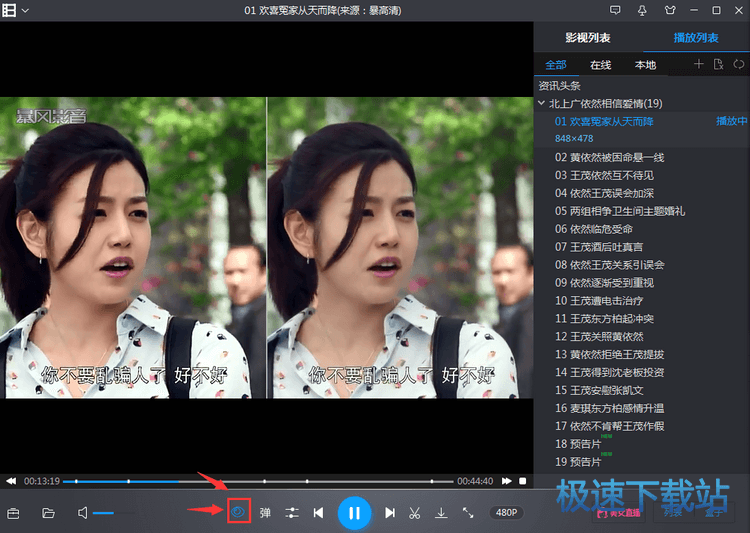Download the video with the download icon

pos(441,513)
